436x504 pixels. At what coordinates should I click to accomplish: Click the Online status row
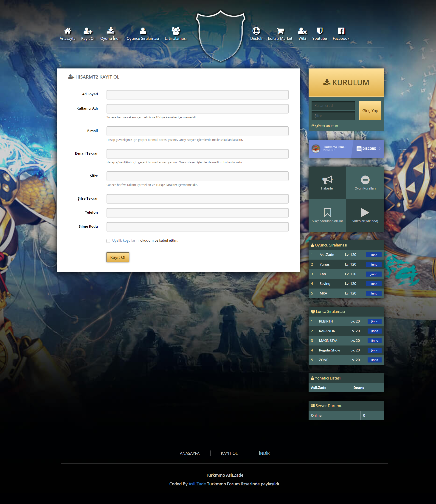pos(346,415)
